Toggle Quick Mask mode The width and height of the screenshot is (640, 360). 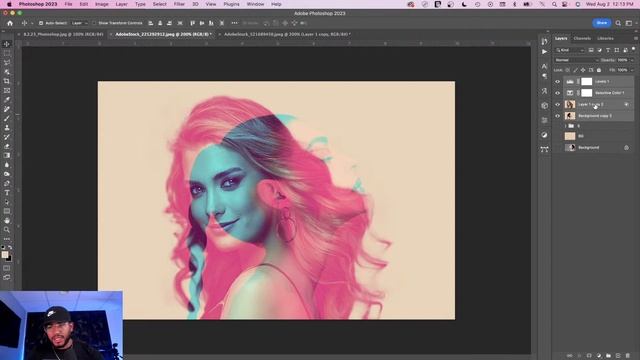tap(7, 268)
